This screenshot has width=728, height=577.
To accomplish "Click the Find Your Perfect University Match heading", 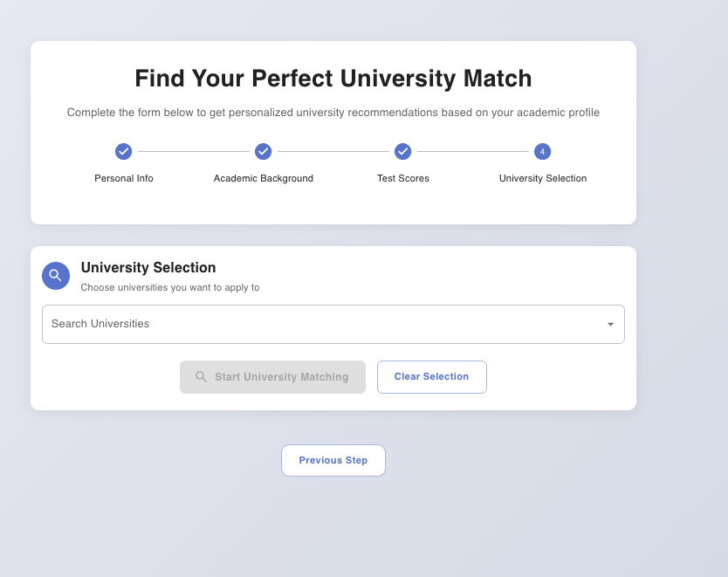I will tap(333, 79).
